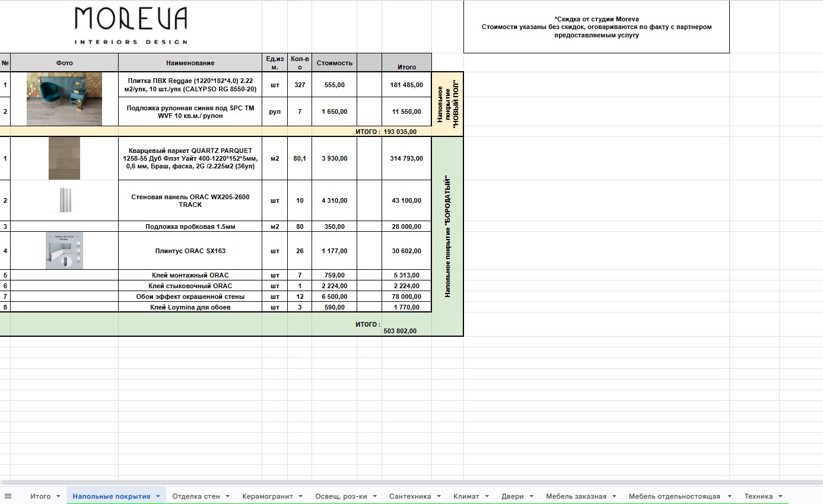
Task: Open dropdown arrow of Керамогранит tab
Action: click(x=301, y=496)
